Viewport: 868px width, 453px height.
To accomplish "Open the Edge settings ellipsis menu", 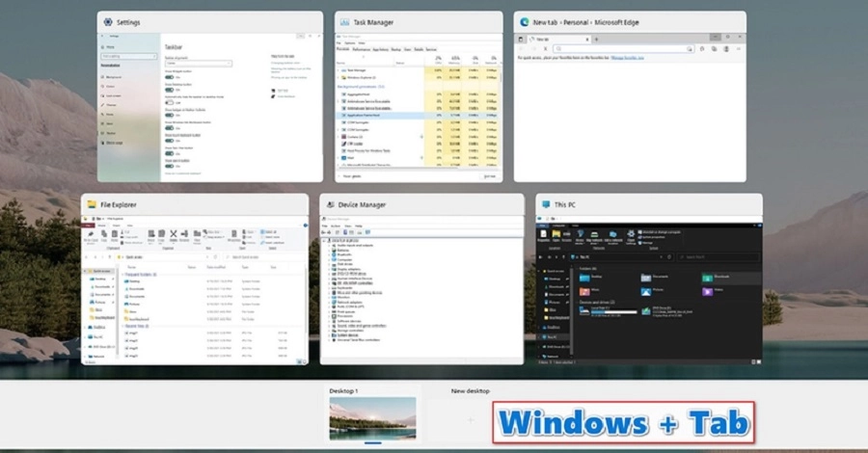I will [739, 49].
